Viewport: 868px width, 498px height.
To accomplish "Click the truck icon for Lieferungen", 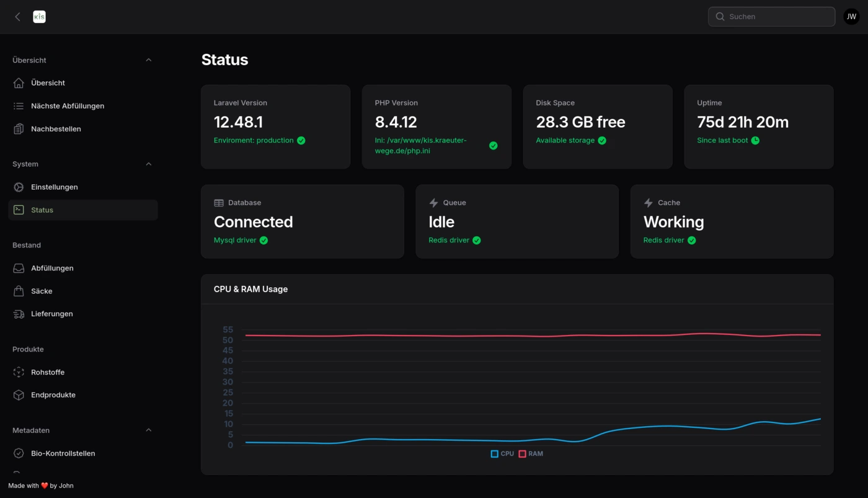I will [x=19, y=314].
